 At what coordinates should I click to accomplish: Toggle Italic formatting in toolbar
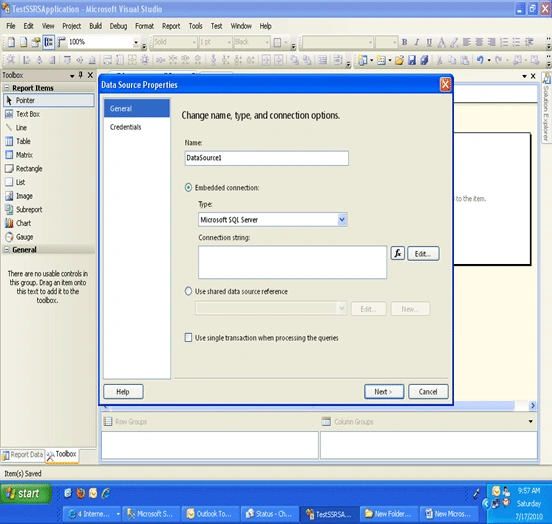point(417,42)
